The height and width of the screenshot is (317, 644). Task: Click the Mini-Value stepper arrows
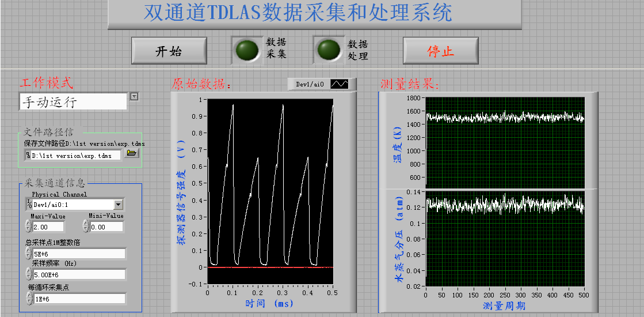pyautogui.click(x=86, y=227)
